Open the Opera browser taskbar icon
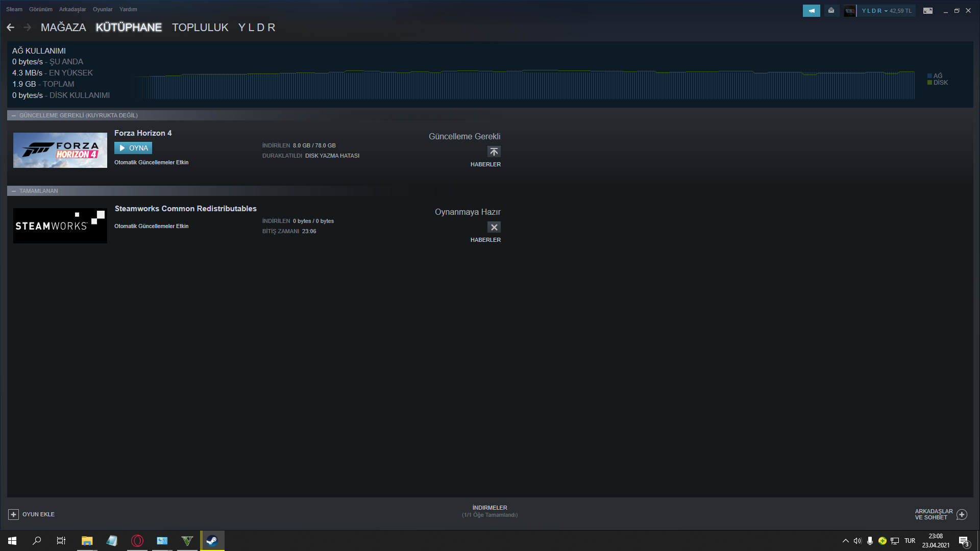This screenshot has height=551, width=980. pos(137,541)
